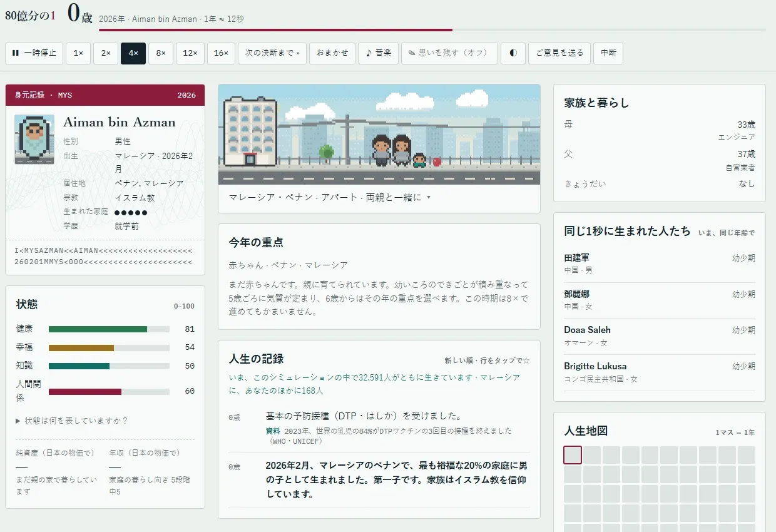Set playback speed to 16×
Image resolution: width=776 pixels, height=532 pixels.
[x=221, y=53]
